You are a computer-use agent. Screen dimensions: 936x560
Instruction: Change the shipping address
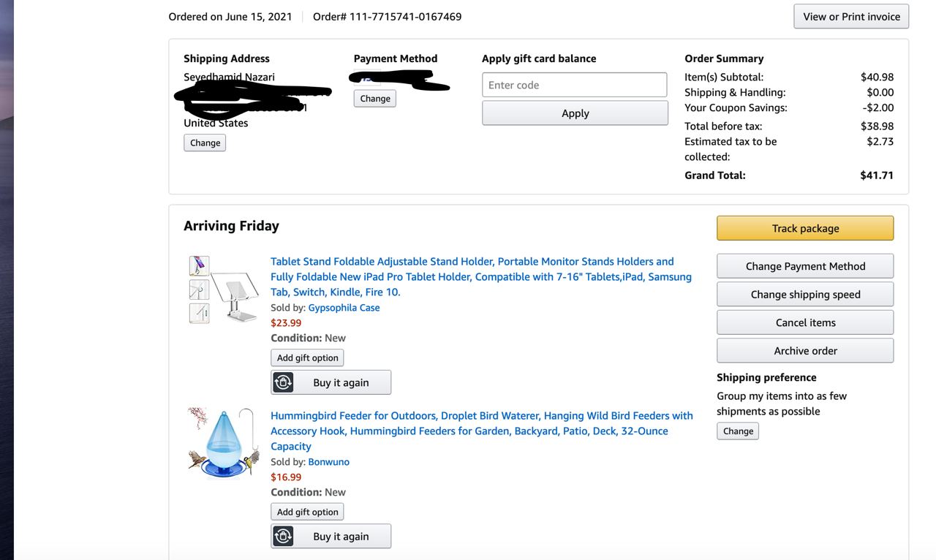pyautogui.click(x=205, y=143)
